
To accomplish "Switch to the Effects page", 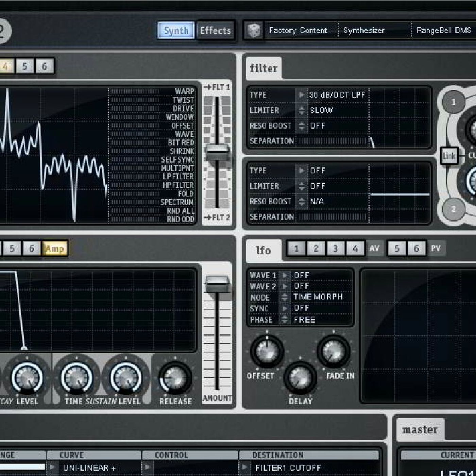I will 216,31.
